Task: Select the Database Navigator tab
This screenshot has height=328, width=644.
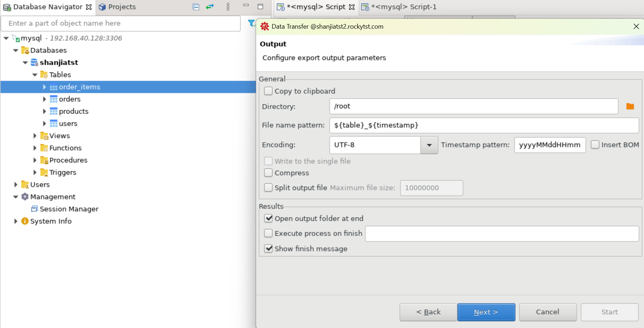Action: (x=47, y=7)
